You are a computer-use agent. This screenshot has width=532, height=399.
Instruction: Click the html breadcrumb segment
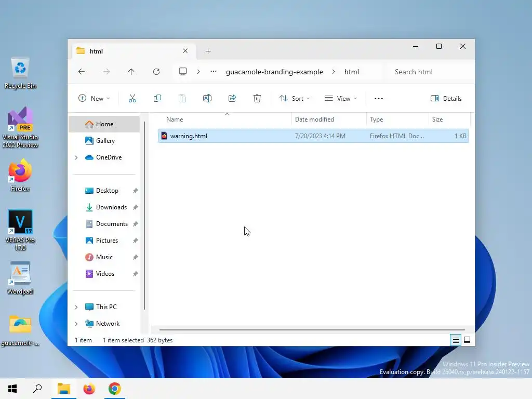pos(352,72)
